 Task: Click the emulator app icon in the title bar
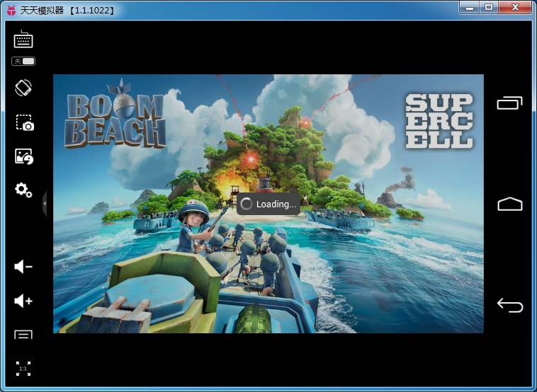click(11, 10)
